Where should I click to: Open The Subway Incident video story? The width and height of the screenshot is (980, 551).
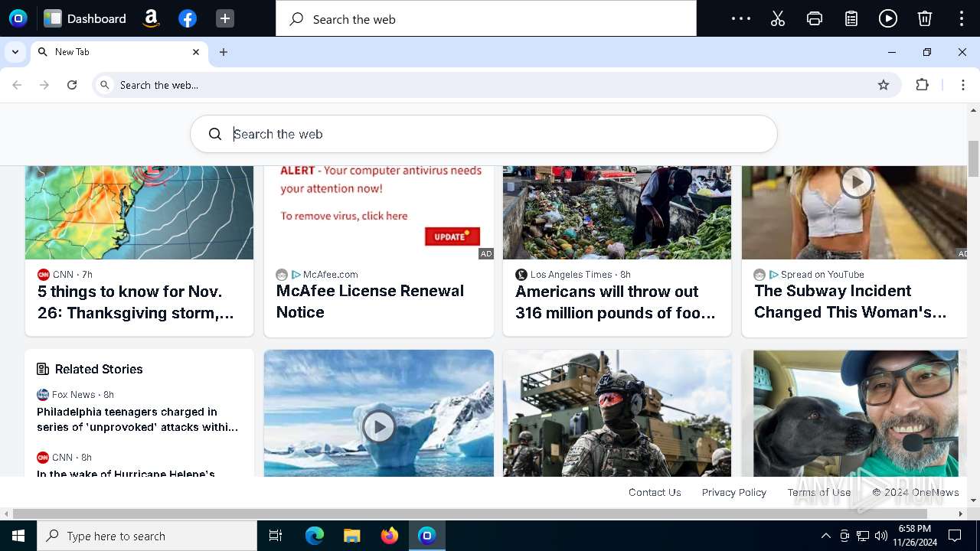pyautogui.click(x=851, y=302)
